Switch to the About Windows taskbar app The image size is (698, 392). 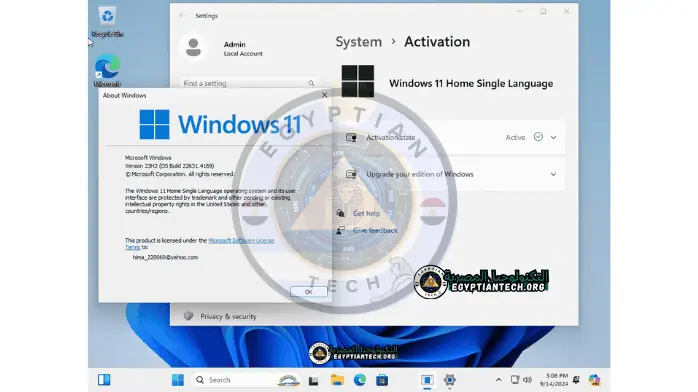427,380
